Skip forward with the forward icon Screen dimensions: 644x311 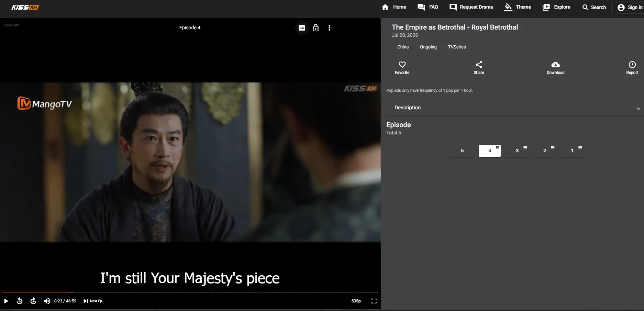coord(33,301)
